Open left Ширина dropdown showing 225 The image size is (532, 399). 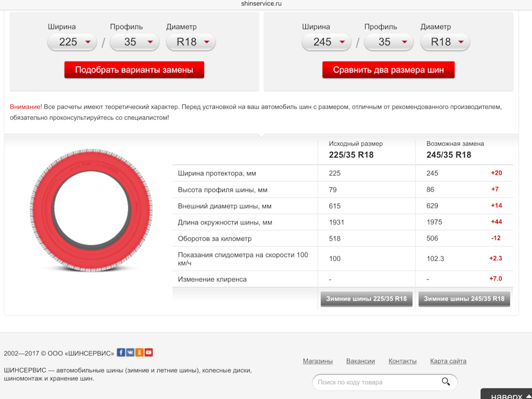tap(72, 42)
